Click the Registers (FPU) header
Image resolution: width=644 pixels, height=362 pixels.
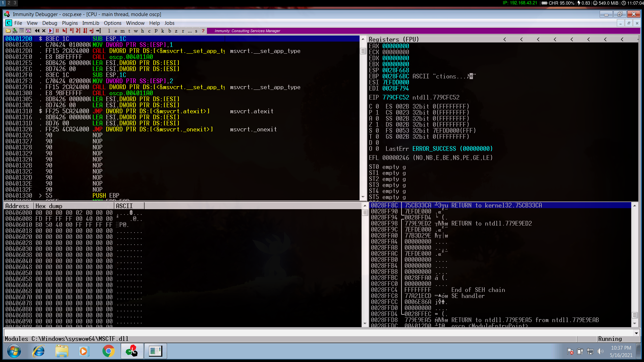[394, 39]
